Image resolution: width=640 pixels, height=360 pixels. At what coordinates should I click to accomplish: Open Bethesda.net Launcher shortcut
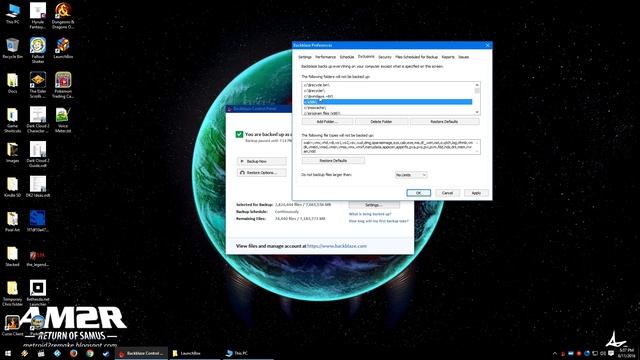pos(38,293)
